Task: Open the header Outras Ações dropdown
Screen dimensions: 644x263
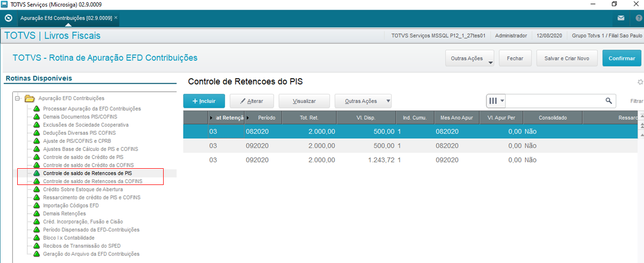Action: point(470,58)
